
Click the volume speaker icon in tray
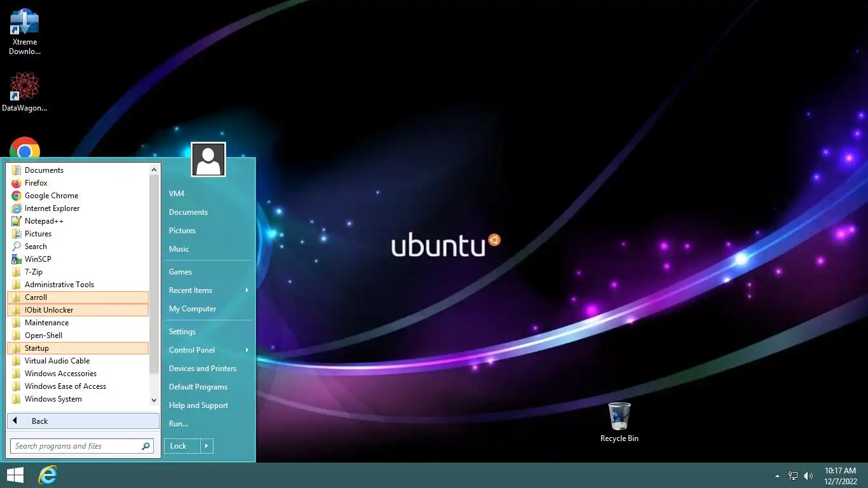(x=808, y=475)
